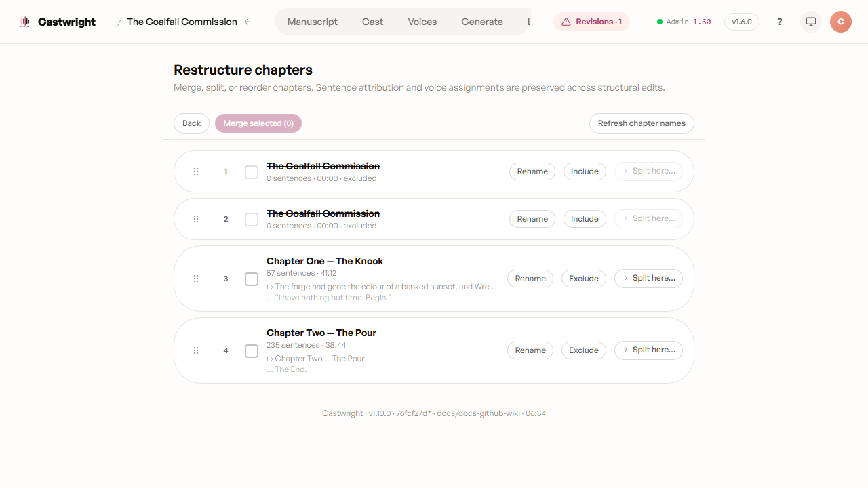
Task: Click the warning triangle in the Revisions badge
Action: tap(566, 22)
